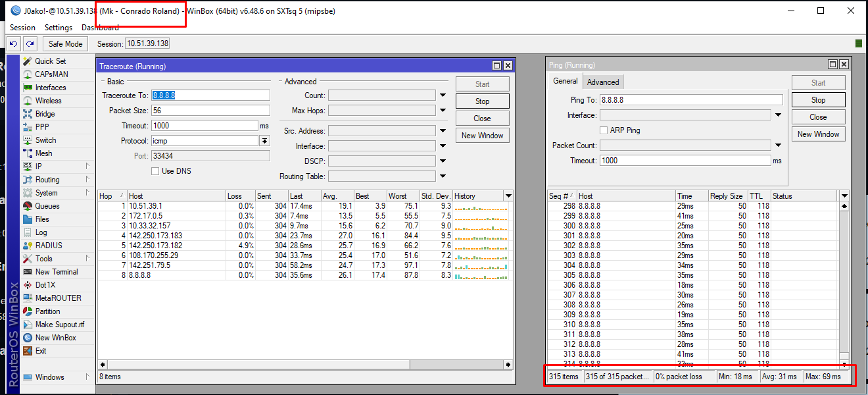
Task: Toggle the ARP Ping checkbox
Action: coord(604,130)
